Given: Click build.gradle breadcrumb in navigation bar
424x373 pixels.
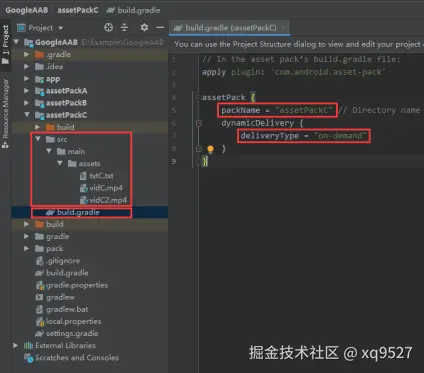Looking at the screenshot, I should tap(133, 10).
